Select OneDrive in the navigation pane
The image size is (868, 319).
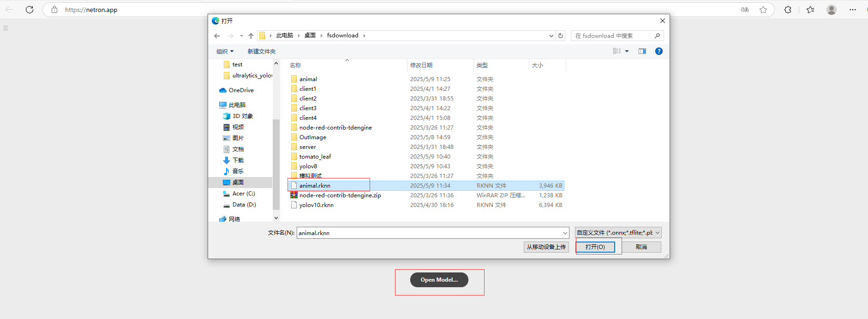click(241, 90)
